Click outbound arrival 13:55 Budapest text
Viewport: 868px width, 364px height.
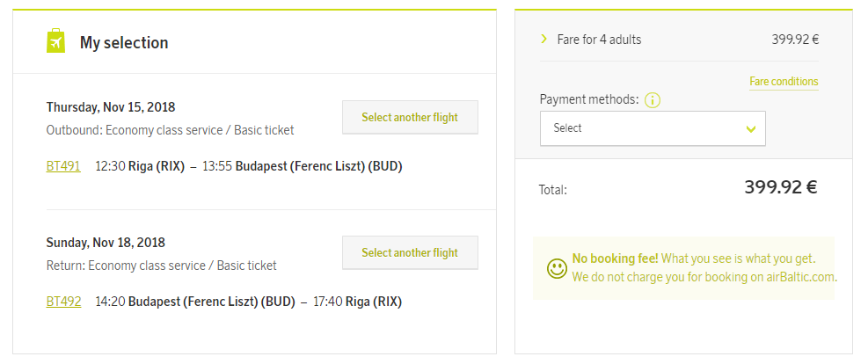click(303, 166)
